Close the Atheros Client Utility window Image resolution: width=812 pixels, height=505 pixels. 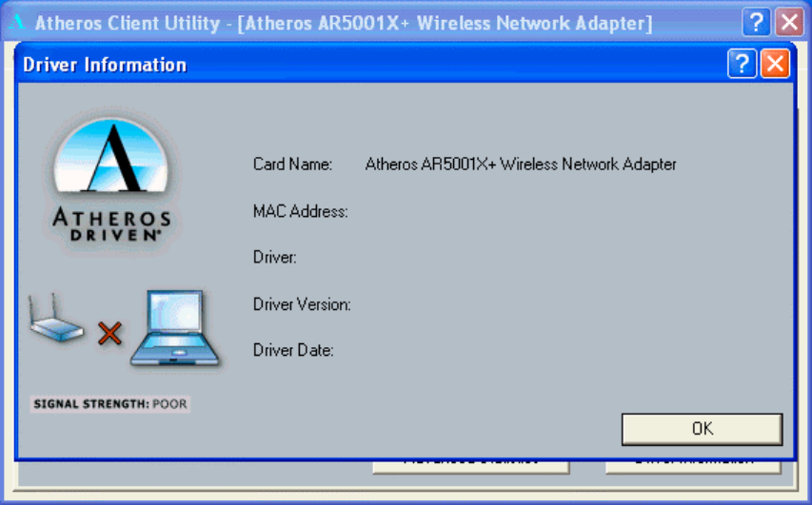[x=789, y=22]
